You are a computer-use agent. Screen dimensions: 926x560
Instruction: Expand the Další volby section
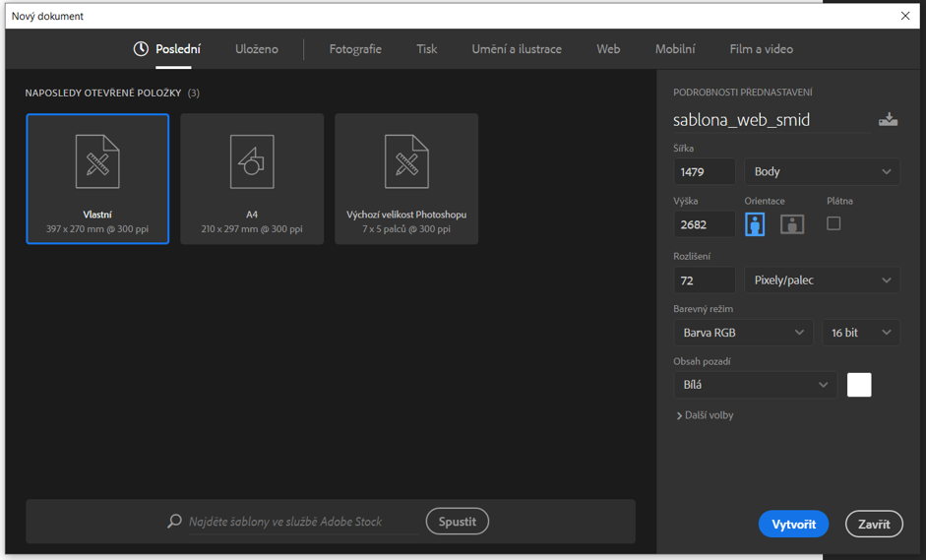click(x=705, y=415)
